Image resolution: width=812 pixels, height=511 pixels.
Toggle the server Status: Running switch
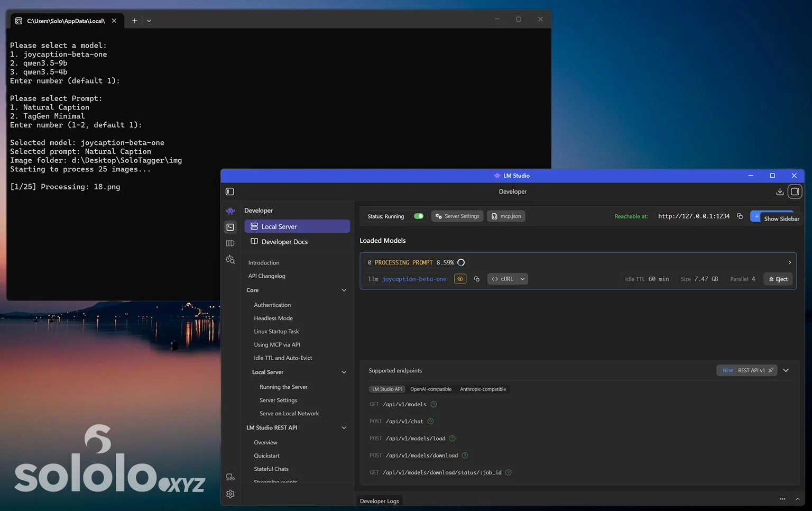419,216
